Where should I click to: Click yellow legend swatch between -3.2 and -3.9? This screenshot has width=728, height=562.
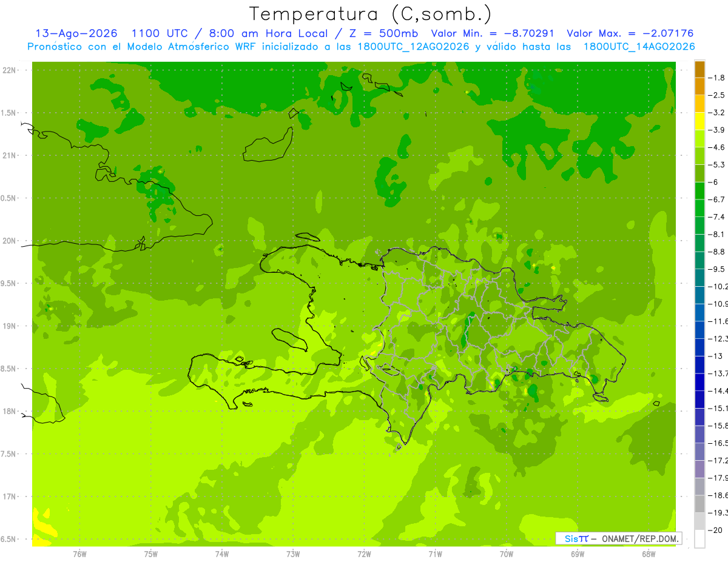tap(699, 121)
